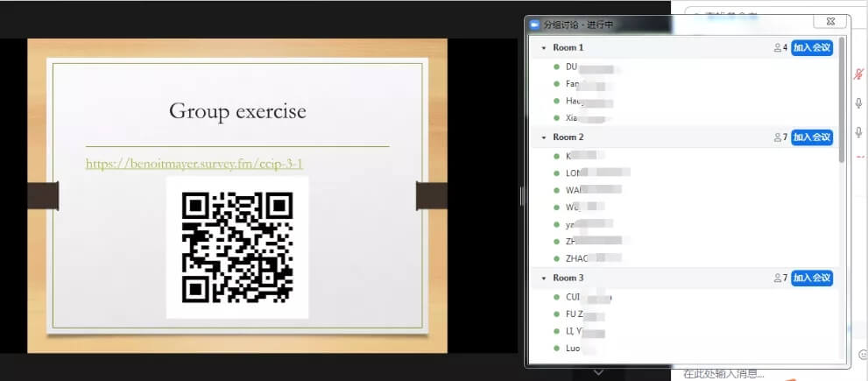Click the breakout dialog vertical scrollbar
868x381 pixels.
click(842, 100)
